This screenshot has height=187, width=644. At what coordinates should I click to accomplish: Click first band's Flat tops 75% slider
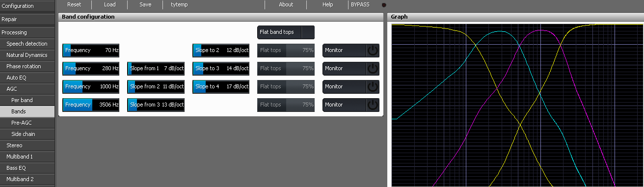pyautogui.click(x=286, y=50)
